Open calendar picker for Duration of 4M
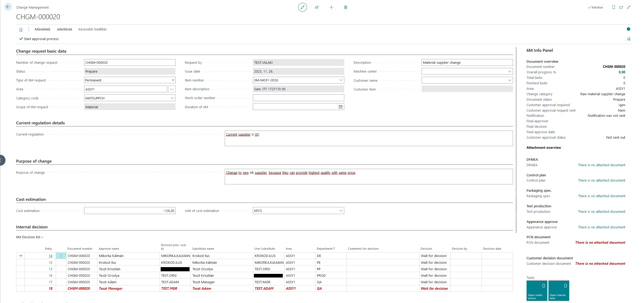Viewport: 644px width, 303px height. coord(340,107)
